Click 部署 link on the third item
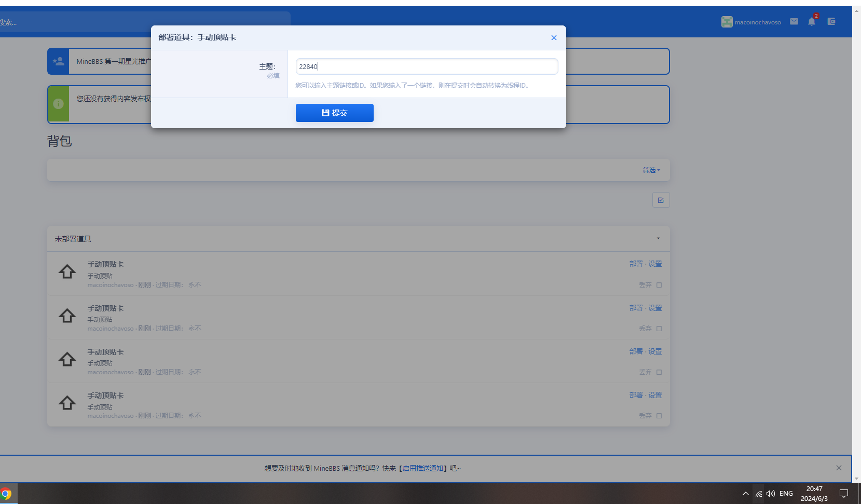Image resolution: width=861 pixels, height=504 pixels. [x=636, y=351]
